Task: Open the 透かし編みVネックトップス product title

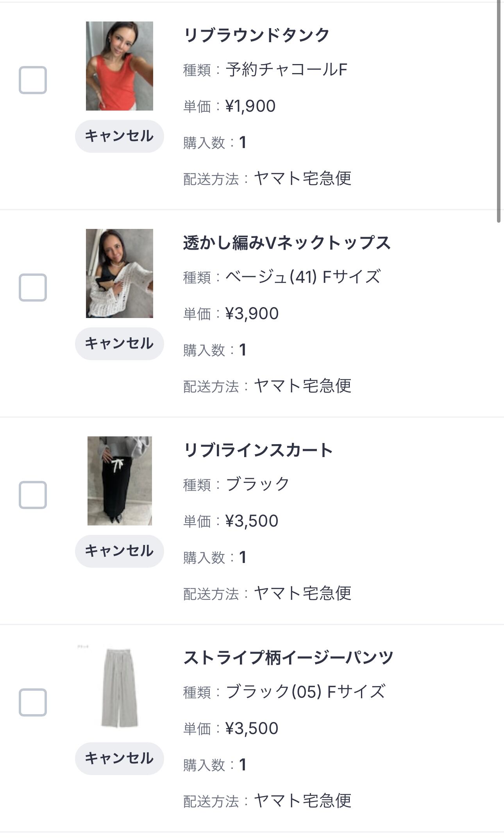Action: (x=287, y=243)
